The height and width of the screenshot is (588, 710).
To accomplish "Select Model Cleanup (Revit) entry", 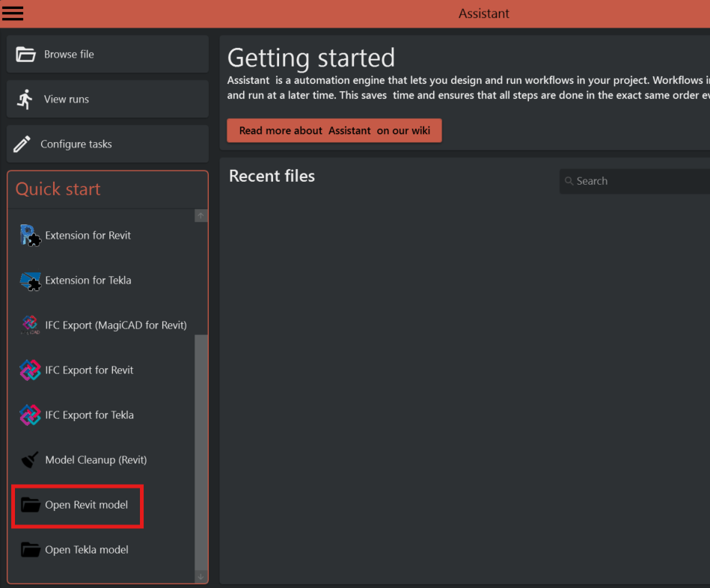I will [x=96, y=460].
